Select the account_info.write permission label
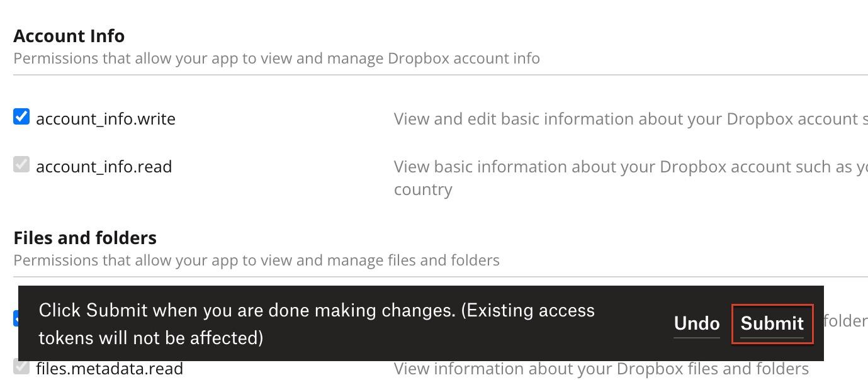The width and height of the screenshot is (868, 380). [105, 119]
